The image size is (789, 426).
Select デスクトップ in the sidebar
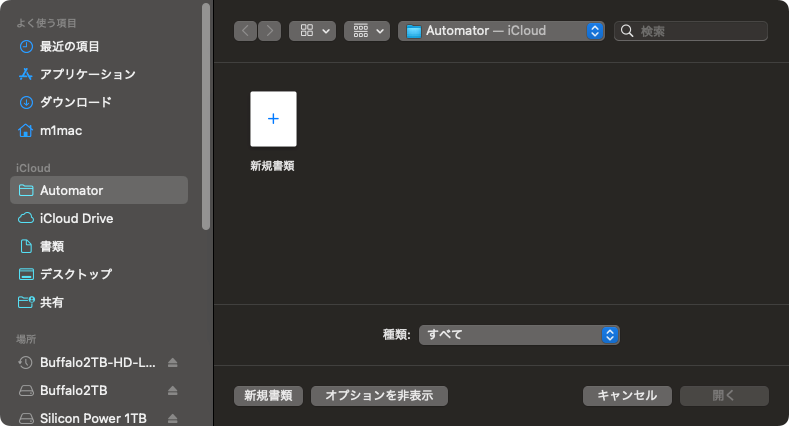click(x=75, y=274)
